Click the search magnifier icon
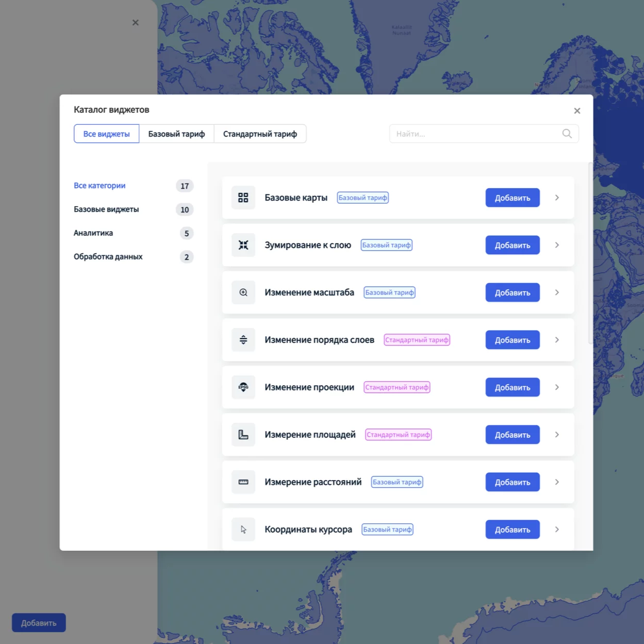The width and height of the screenshot is (644, 644). click(567, 134)
